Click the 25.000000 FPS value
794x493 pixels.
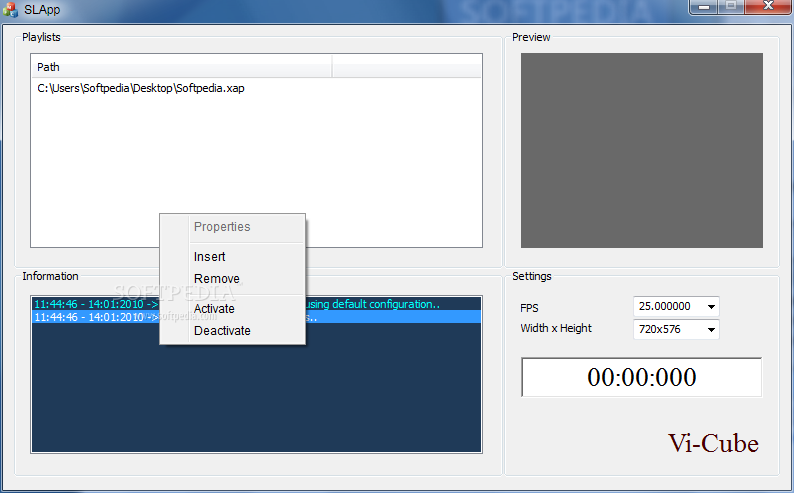(x=664, y=306)
